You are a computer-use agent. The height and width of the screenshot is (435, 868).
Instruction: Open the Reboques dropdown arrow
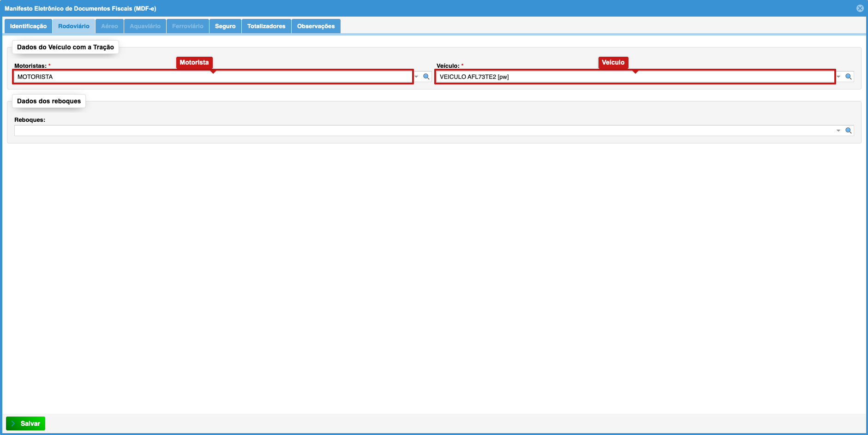[838, 131]
